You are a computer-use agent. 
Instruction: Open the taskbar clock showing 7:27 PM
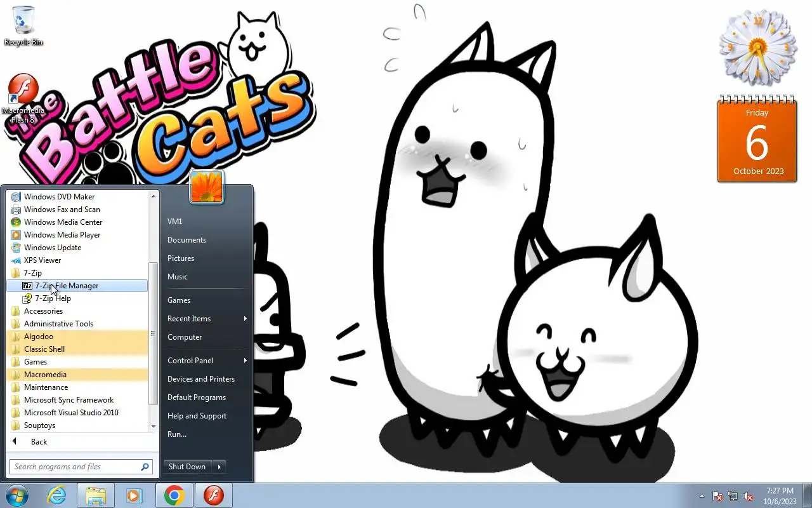[x=780, y=496]
